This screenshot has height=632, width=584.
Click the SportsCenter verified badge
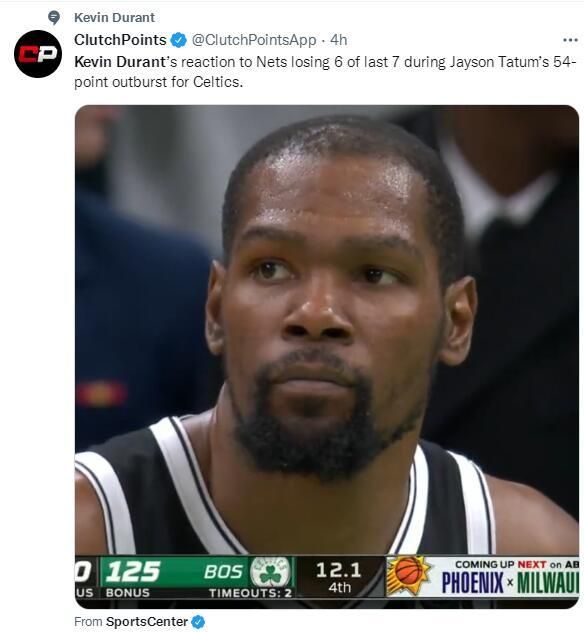[x=198, y=622]
